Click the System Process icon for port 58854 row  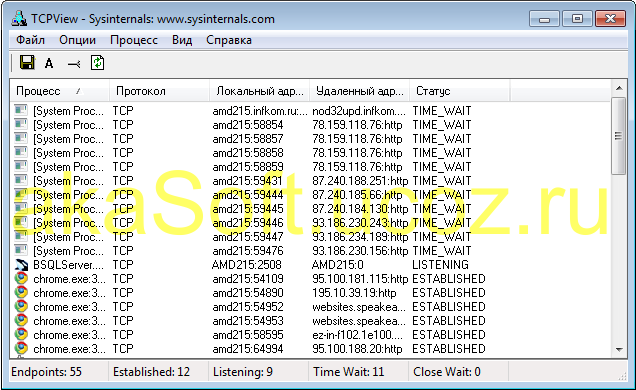click(21, 124)
